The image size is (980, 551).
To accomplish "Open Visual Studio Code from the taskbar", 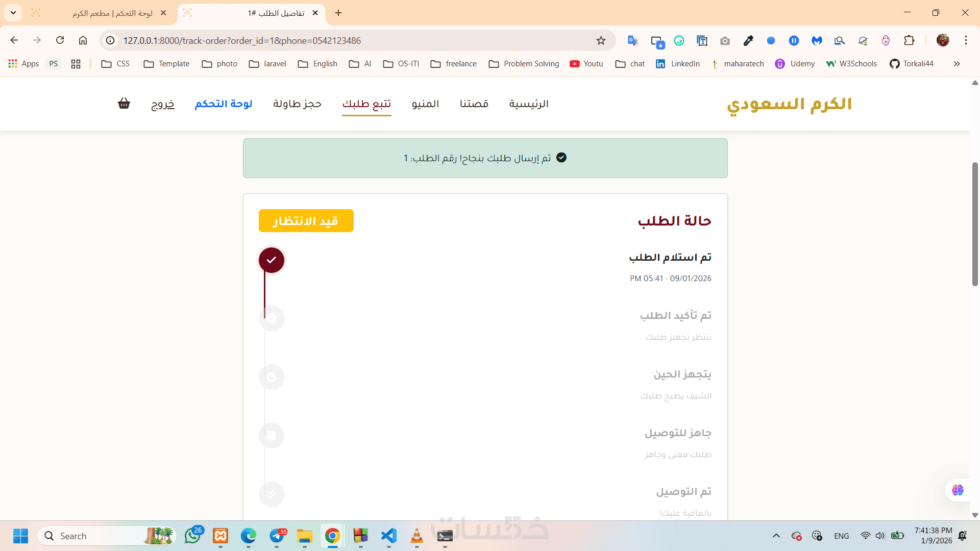I will coord(389,536).
